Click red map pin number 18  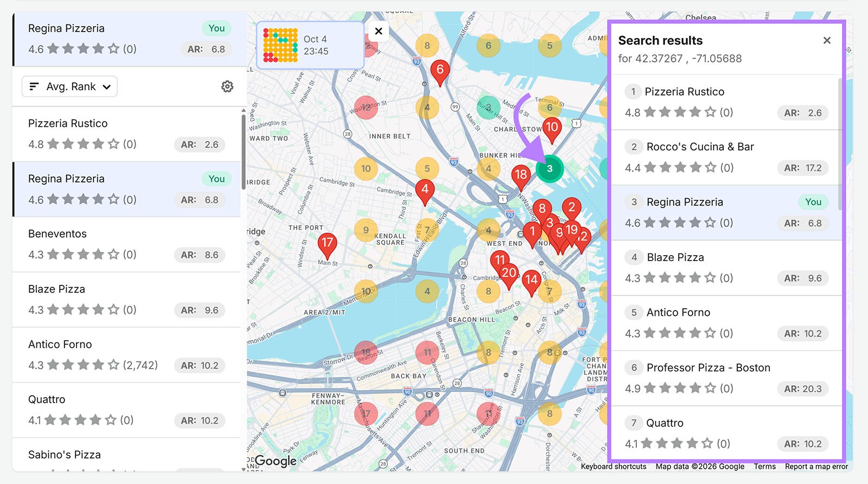pyautogui.click(x=521, y=178)
